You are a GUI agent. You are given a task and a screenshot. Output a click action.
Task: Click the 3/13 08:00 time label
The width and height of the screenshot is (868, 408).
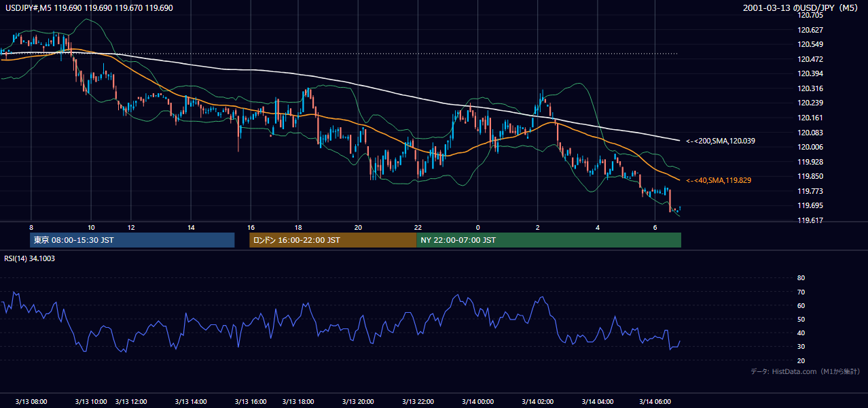[31, 402]
